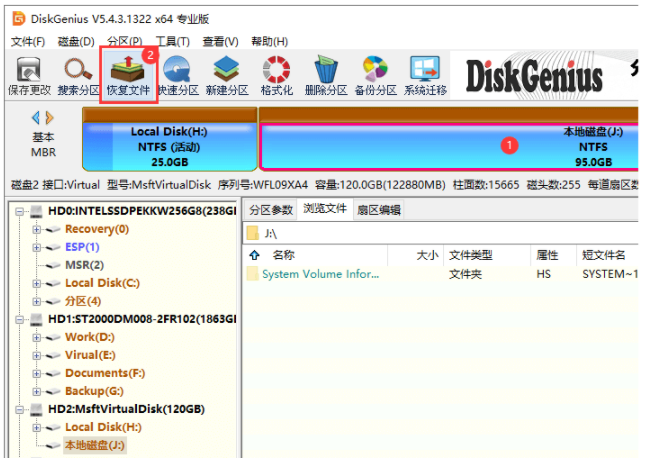This screenshot has height=462, width=652.
Task: Open the 分区(P) menu
Action: click(125, 42)
